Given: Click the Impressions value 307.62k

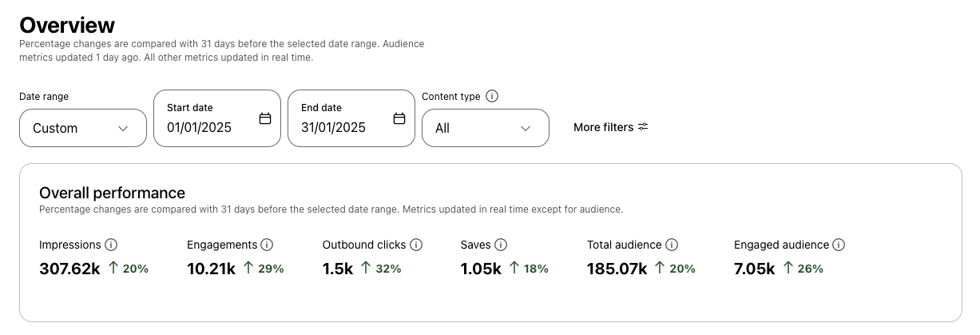Looking at the screenshot, I should (x=69, y=269).
